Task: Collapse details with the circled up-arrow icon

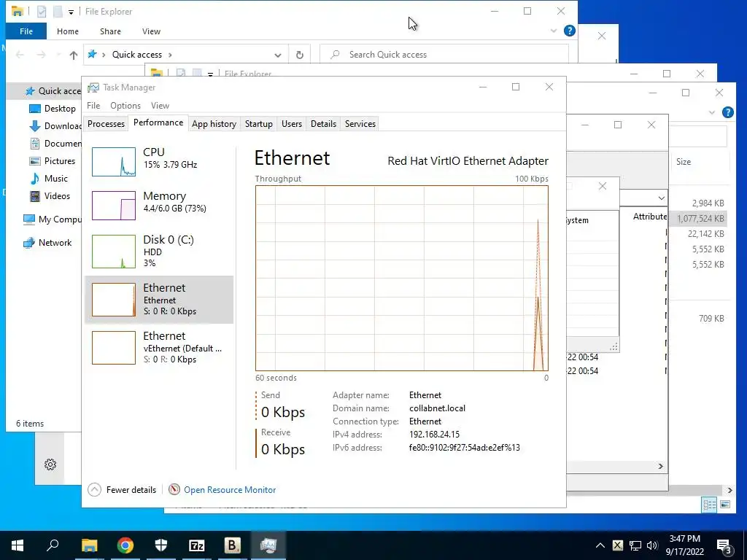Action: (x=94, y=489)
